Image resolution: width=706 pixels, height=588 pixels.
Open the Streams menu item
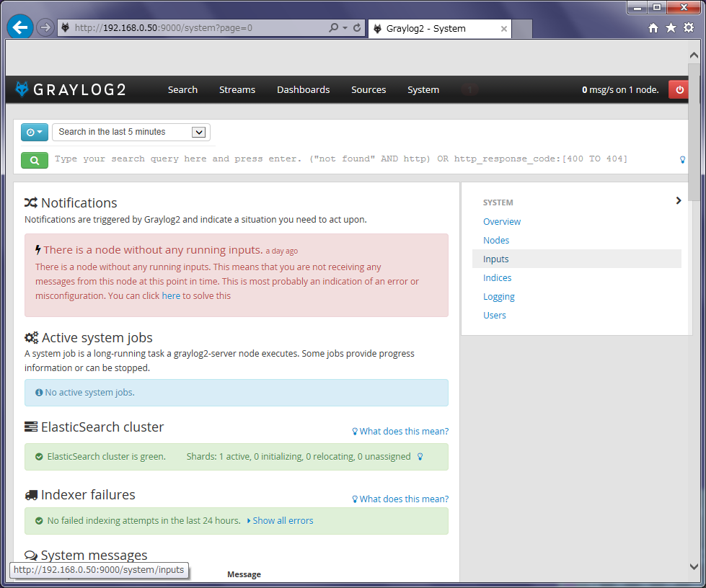tap(237, 89)
